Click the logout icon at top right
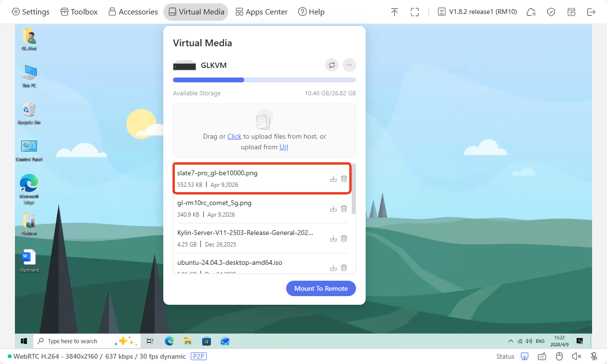This screenshot has width=607, height=364. coord(591,12)
